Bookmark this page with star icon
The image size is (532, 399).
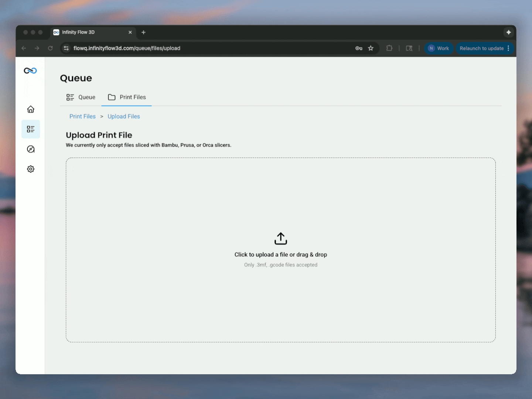coord(371,48)
